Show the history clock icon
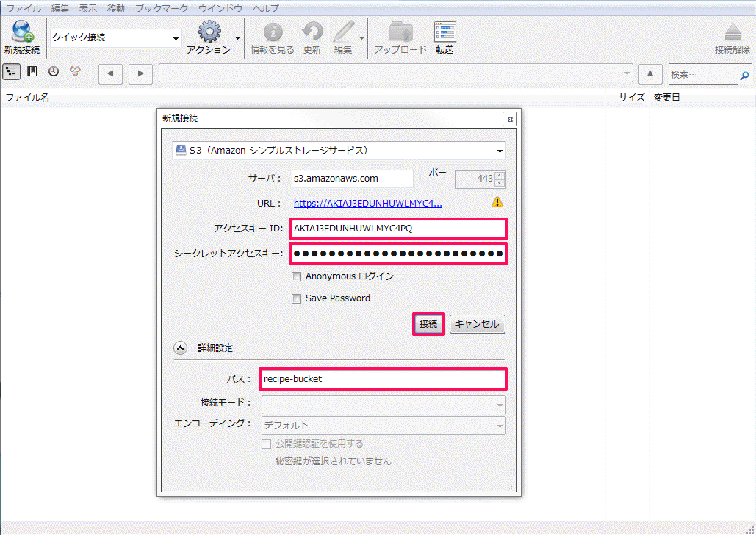Viewport: 756px width, 535px height. point(54,72)
